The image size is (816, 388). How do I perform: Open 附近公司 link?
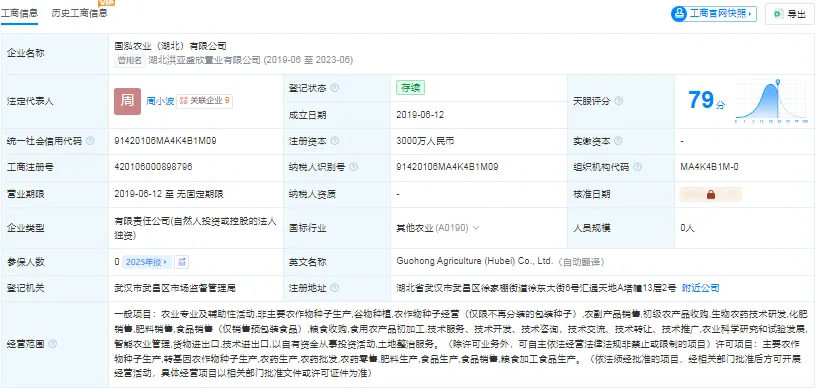click(700, 288)
